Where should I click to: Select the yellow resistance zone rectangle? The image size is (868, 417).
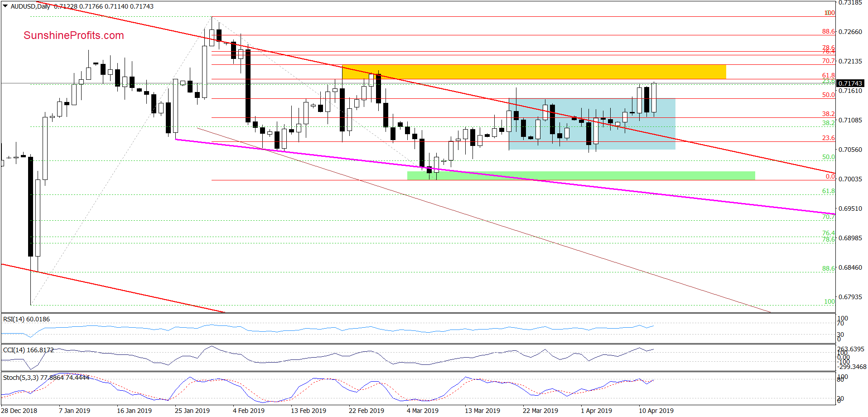pos(534,72)
